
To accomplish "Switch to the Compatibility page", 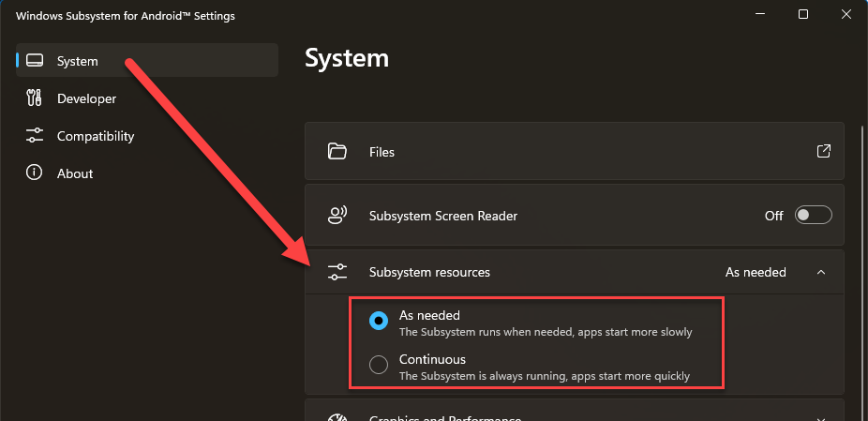I will (x=95, y=136).
